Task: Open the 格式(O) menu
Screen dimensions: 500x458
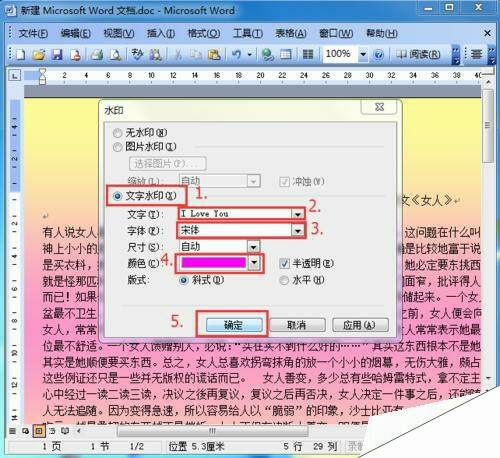Action: [x=204, y=33]
